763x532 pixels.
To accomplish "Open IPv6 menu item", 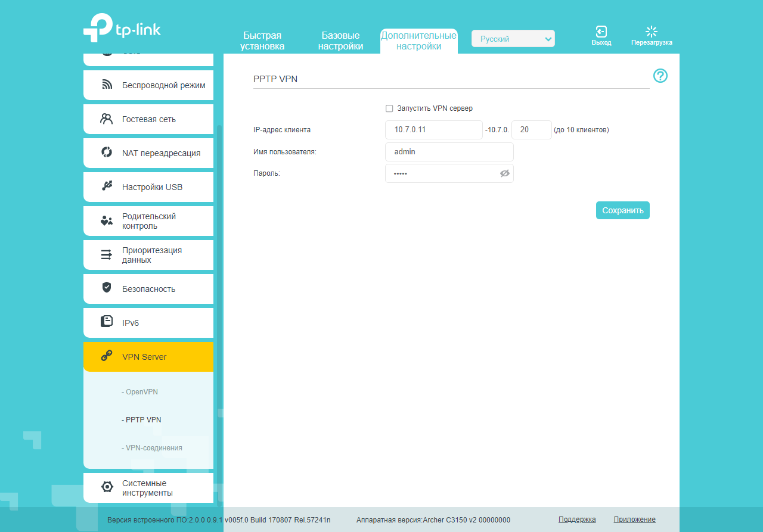I will [148, 323].
